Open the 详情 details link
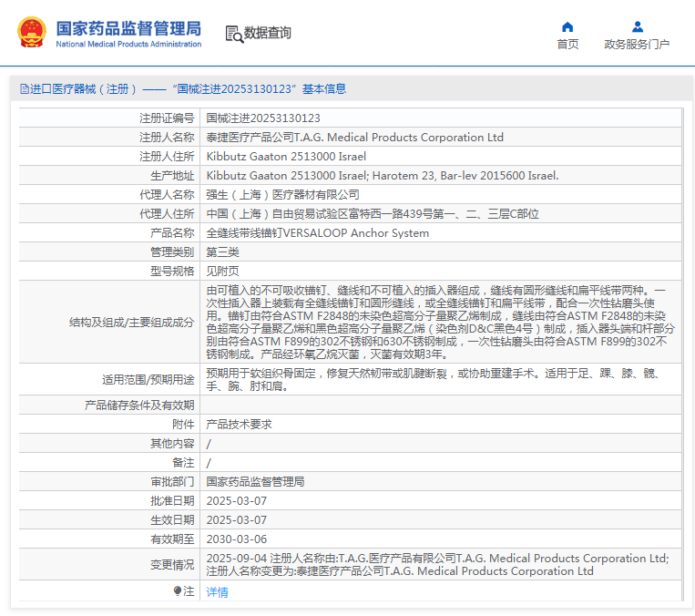 217,592
